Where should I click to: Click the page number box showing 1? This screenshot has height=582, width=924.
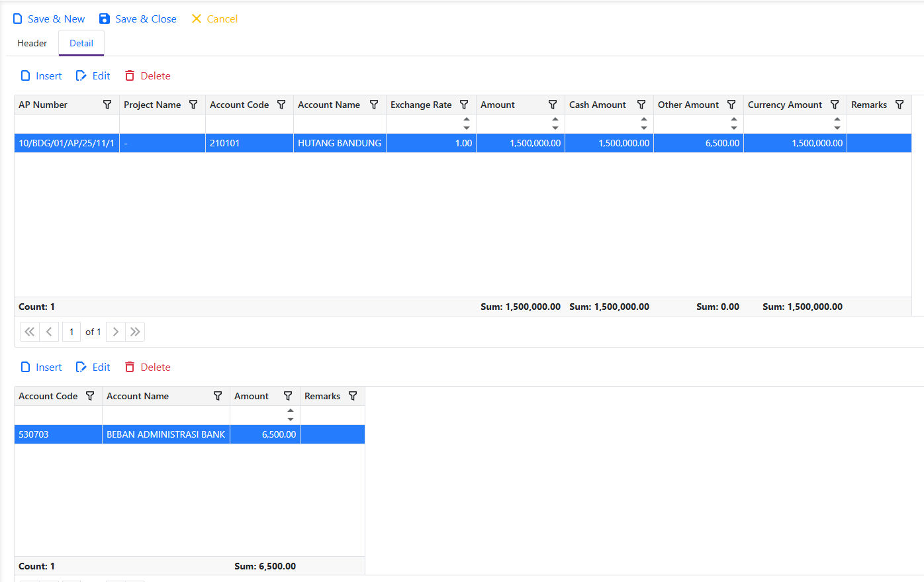[71, 332]
